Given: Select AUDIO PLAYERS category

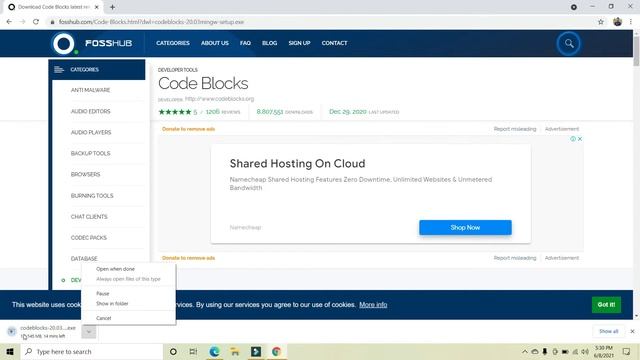Looking at the screenshot, I should pos(91,132).
